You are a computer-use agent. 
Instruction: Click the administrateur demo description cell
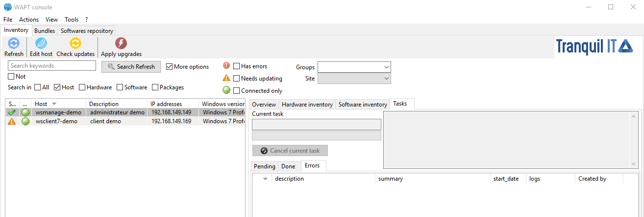[x=117, y=112]
